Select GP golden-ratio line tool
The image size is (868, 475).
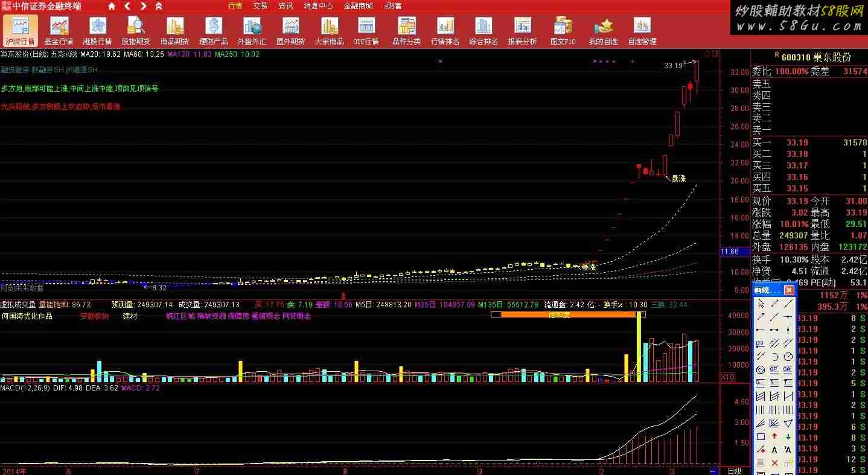click(774, 369)
